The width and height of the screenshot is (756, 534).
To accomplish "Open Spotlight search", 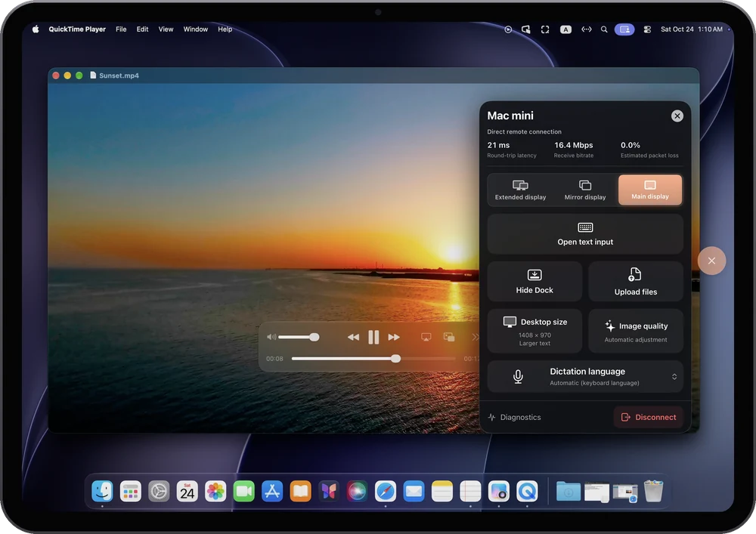I will (x=603, y=29).
